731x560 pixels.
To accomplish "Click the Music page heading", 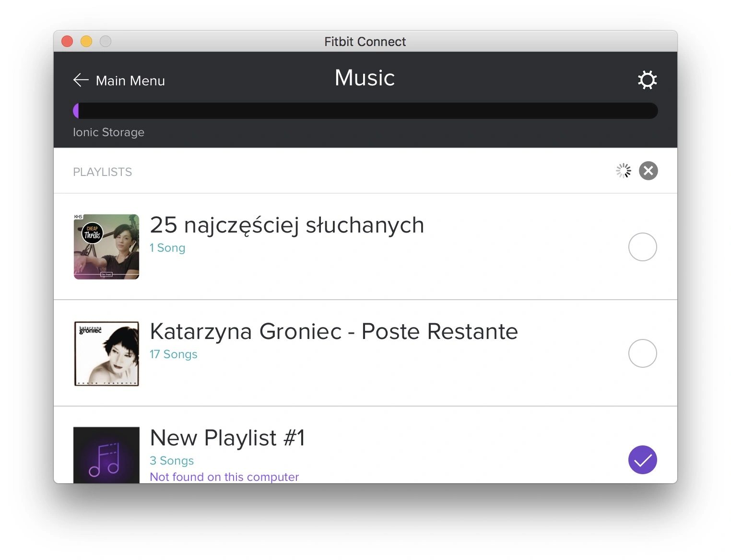I will (x=365, y=78).
